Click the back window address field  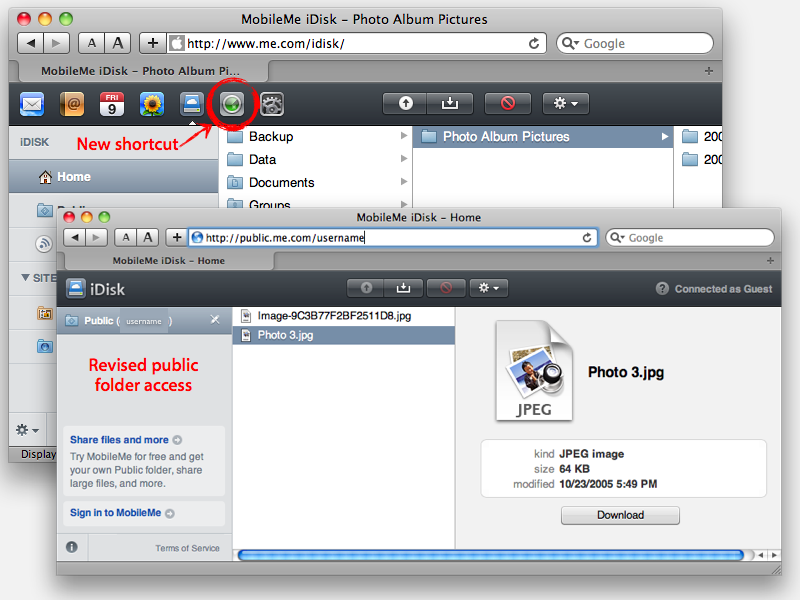click(x=356, y=43)
